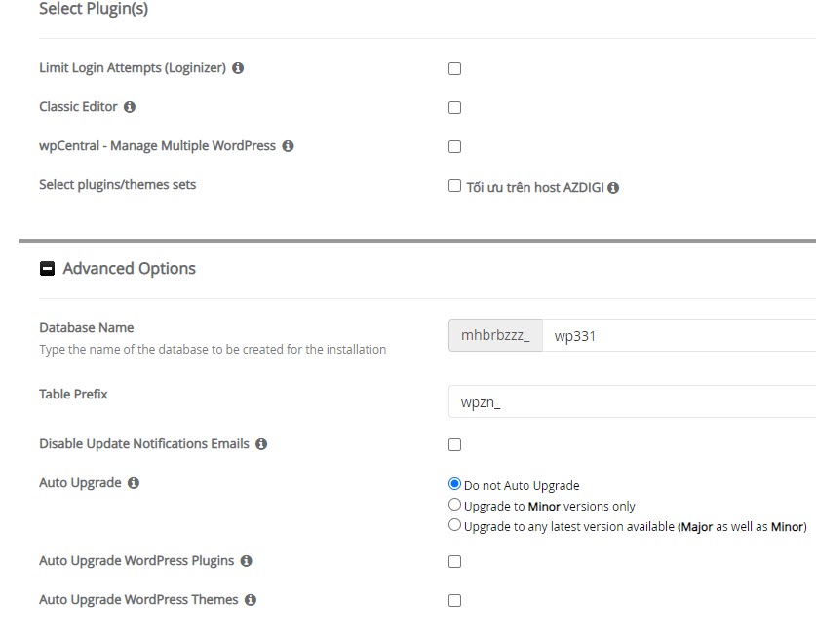Enable Auto Upgrade WordPress Themes checkbox
This screenshot has width=816, height=644.
click(x=455, y=601)
